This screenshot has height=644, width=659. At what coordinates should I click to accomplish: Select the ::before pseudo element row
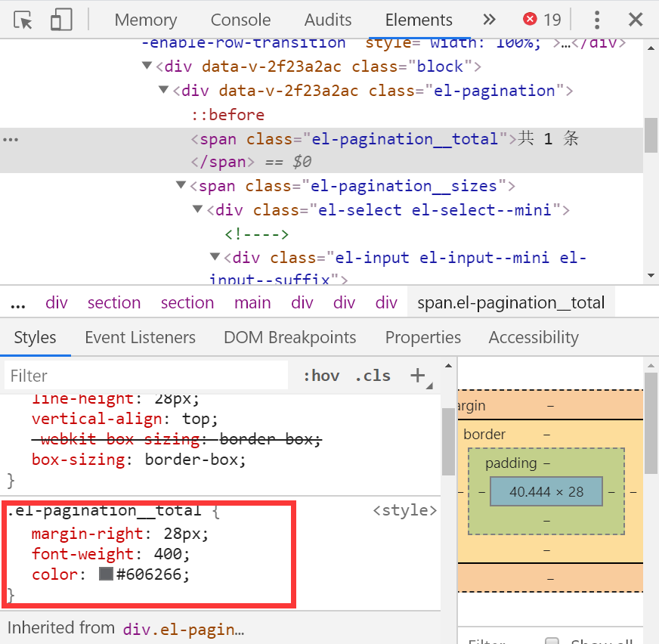click(x=227, y=115)
